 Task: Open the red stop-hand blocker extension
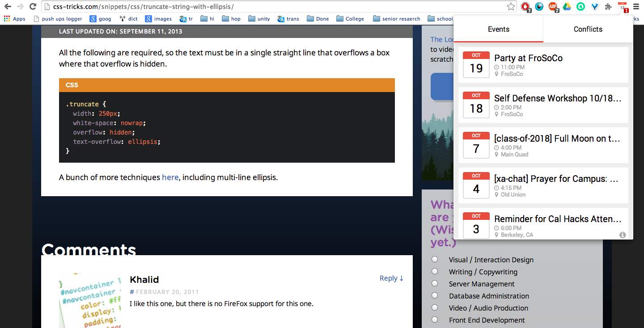525,7
